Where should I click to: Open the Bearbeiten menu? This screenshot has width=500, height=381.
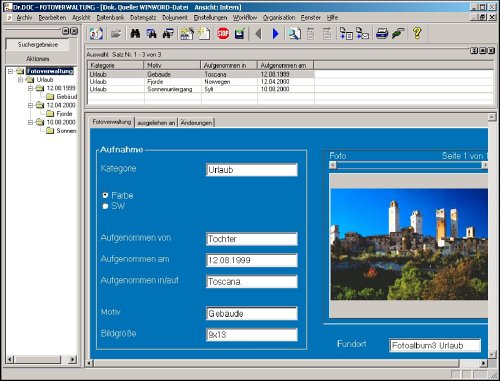(x=52, y=17)
